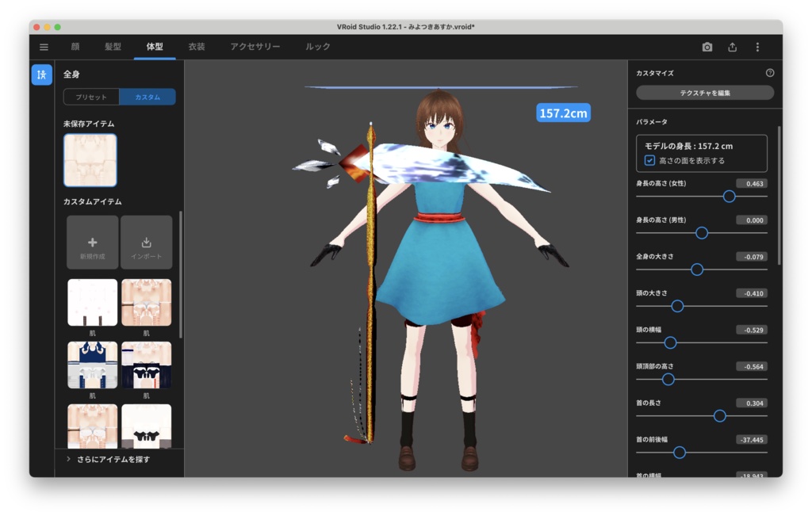
Task: Adjust the 頭の大きさ slider
Action: click(x=677, y=306)
